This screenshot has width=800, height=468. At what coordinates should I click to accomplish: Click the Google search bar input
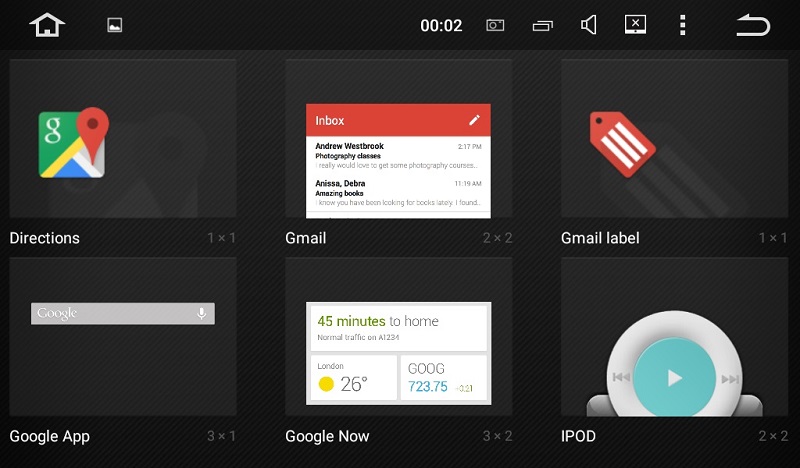[x=112, y=313]
